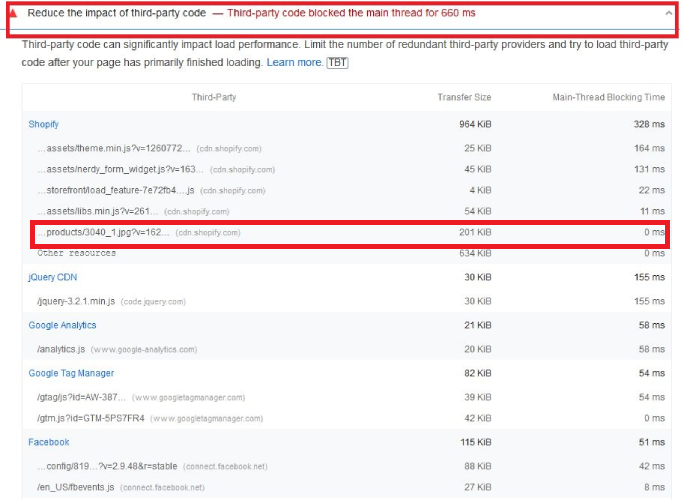The height and width of the screenshot is (500, 684).
Task: Select the jquery-3.2.1.min.js resource URL
Action: (77, 301)
